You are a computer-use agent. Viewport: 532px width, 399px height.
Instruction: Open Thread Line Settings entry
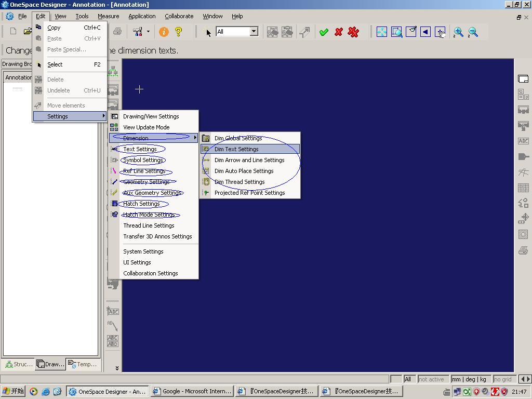point(154,225)
